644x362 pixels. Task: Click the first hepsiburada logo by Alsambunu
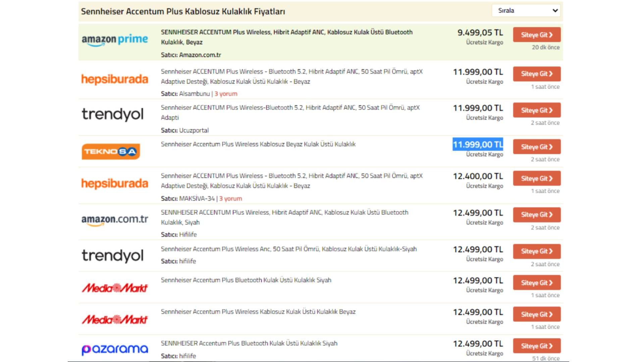point(114,79)
